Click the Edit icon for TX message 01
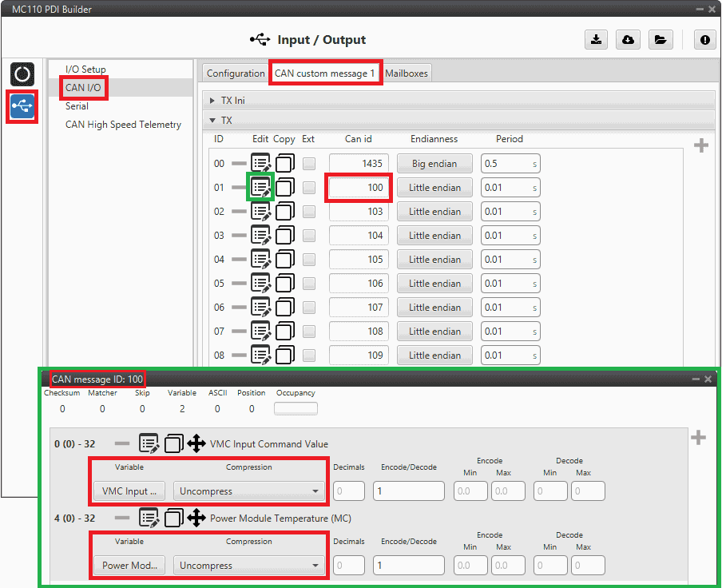722x588 pixels. click(260, 188)
